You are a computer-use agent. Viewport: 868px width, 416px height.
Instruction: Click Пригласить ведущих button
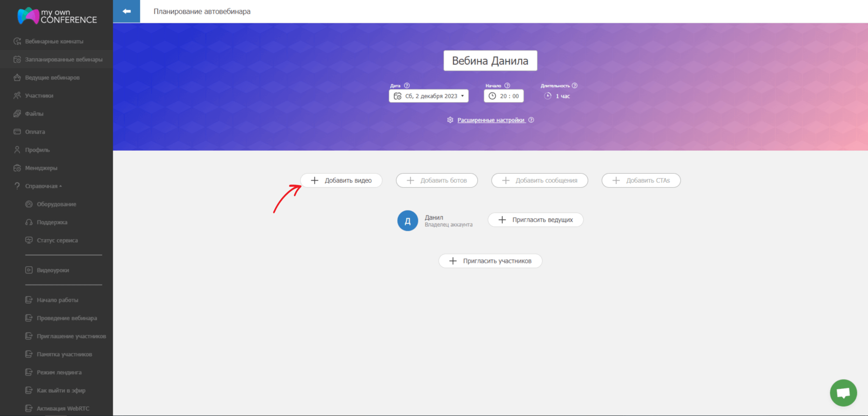coord(535,220)
